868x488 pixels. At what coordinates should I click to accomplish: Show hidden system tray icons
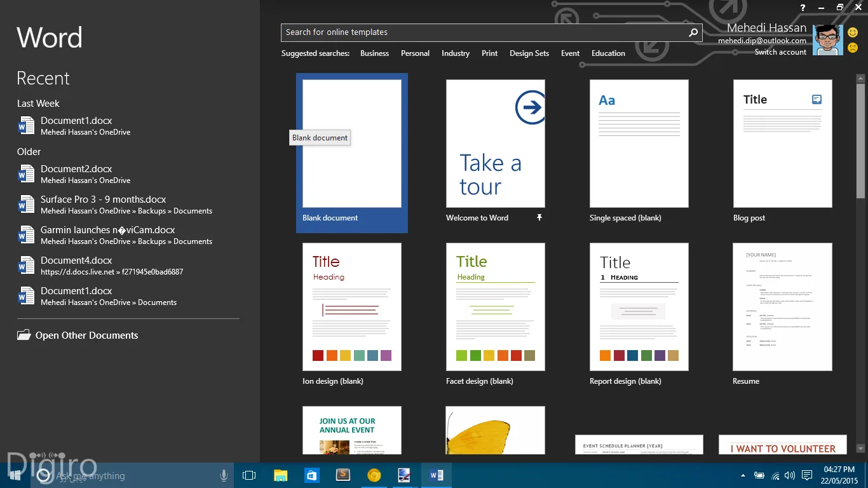[x=743, y=475]
